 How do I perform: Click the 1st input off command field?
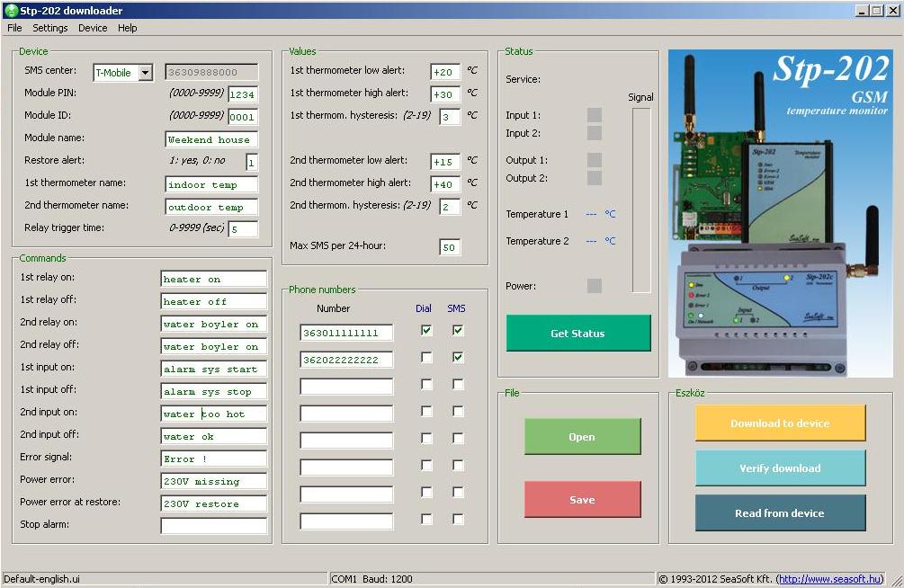[214, 391]
